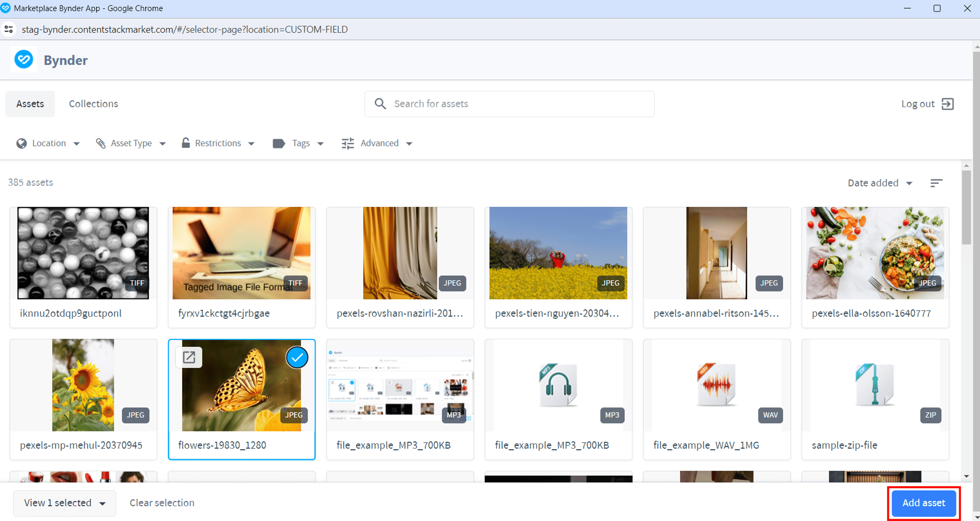
Task: Expand the Location filter dropdown
Action: 77,144
